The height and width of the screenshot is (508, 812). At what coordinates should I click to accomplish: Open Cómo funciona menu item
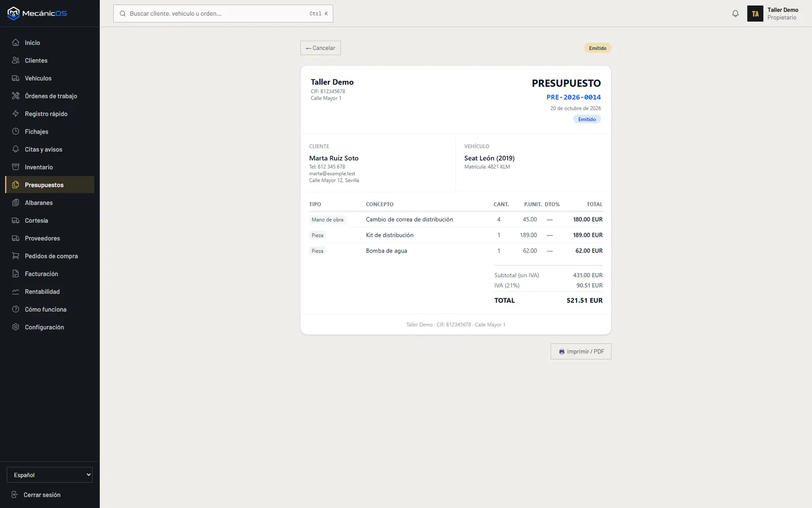[50, 309]
